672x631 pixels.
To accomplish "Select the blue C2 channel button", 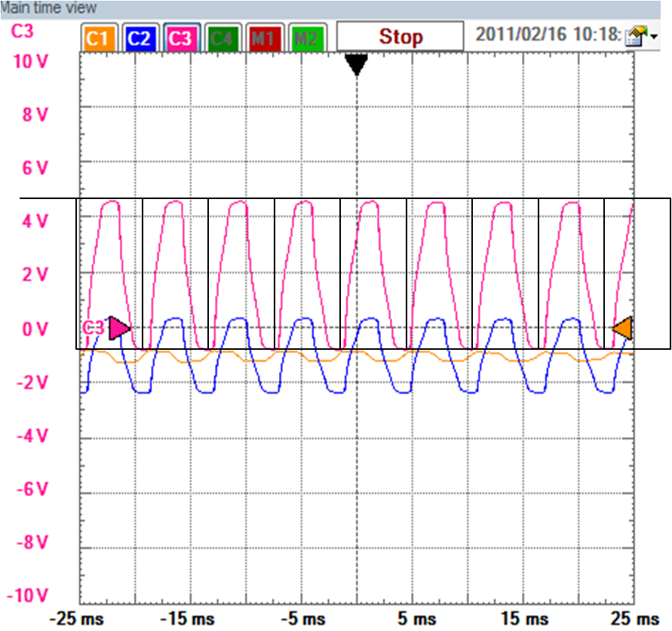I will click(140, 37).
